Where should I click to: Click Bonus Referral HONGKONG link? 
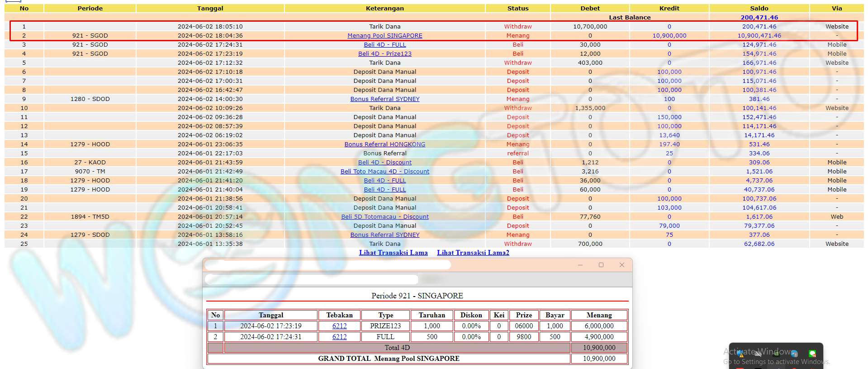point(384,144)
